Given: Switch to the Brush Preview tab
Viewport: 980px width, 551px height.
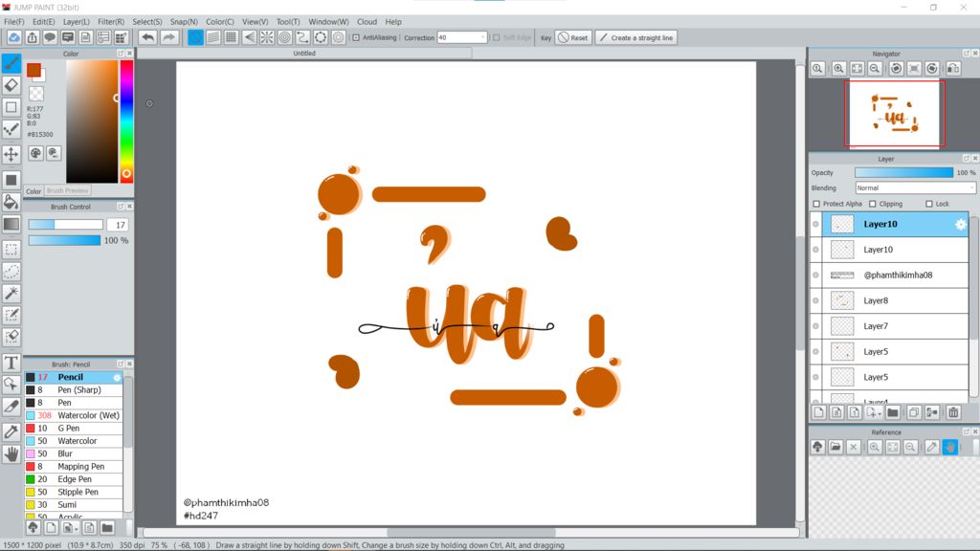Looking at the screenshot, I should 68,190.
